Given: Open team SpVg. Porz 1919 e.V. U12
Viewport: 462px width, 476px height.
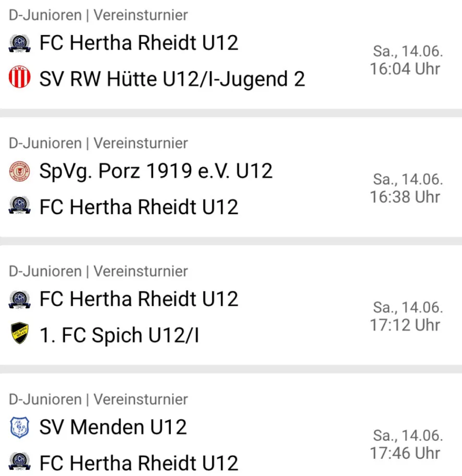Looking at the screenshot, I should point(156,171).
